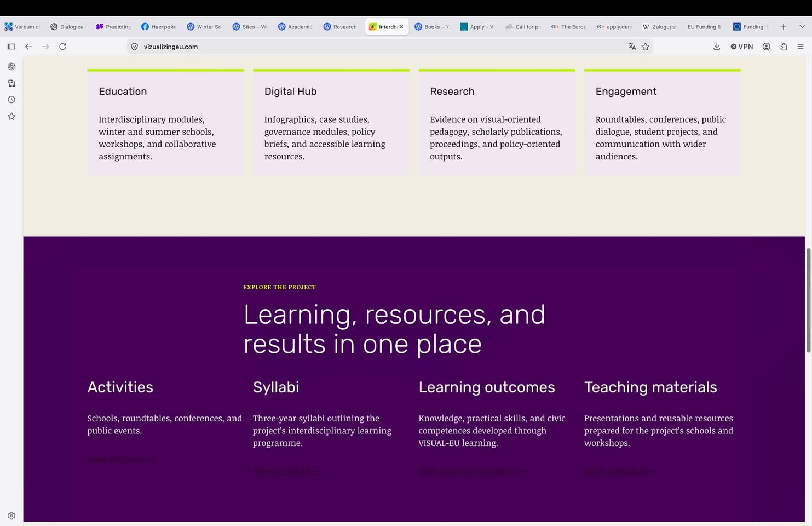Screen dimensions: 812x526
Task: Expand the list all tabs chevron
Action: point(802,26)
